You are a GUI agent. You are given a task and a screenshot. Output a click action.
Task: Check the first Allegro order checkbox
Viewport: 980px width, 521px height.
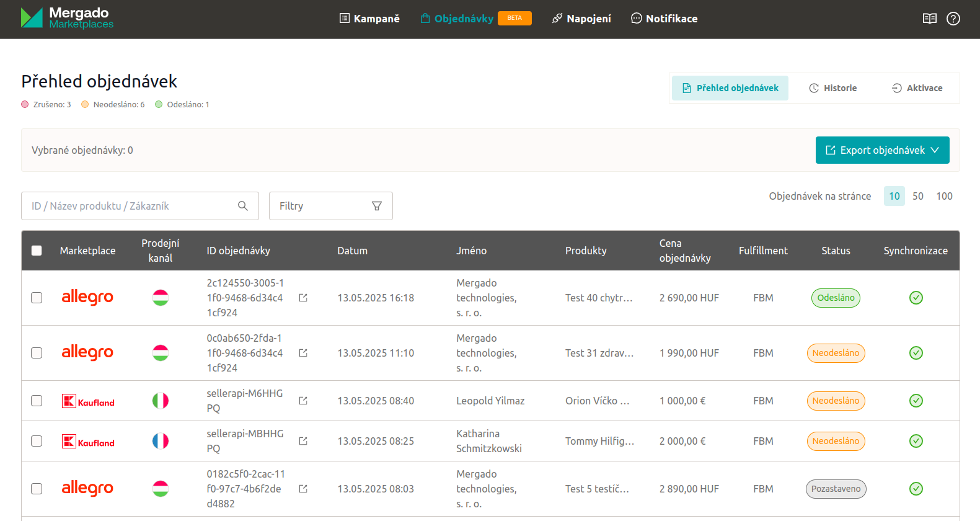tap(37, 298)
